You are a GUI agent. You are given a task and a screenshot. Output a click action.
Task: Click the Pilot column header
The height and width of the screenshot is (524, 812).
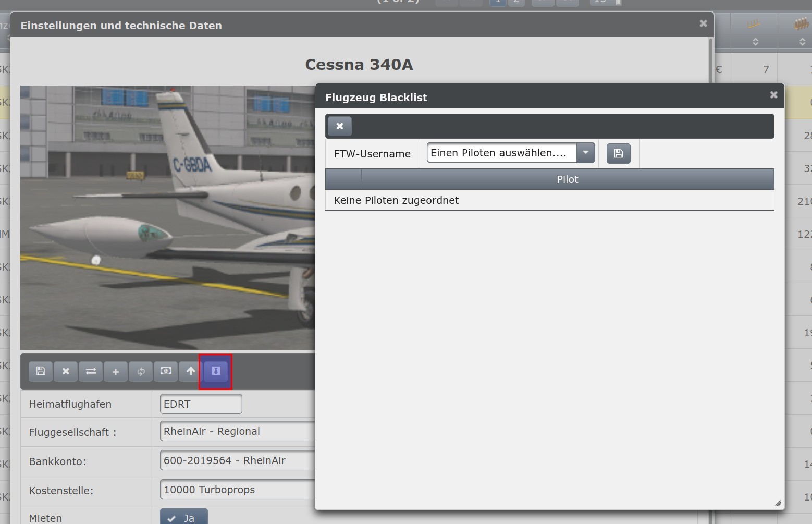567,179
